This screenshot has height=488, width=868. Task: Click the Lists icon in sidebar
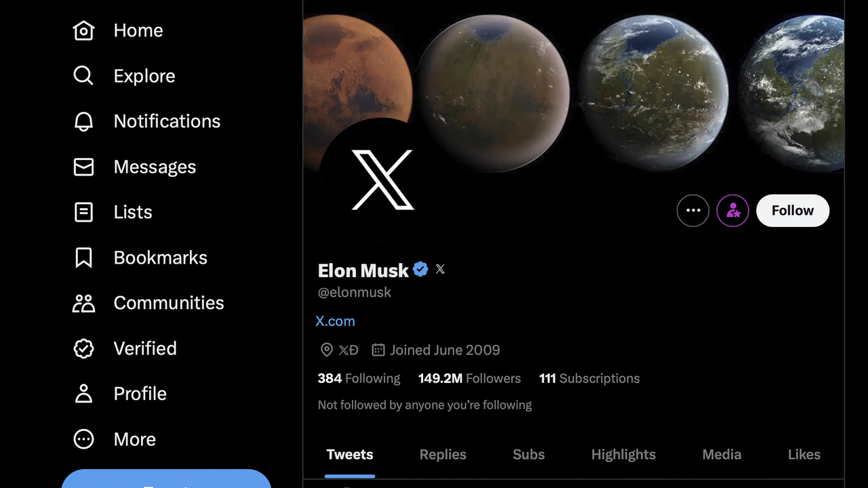[83, 212]
